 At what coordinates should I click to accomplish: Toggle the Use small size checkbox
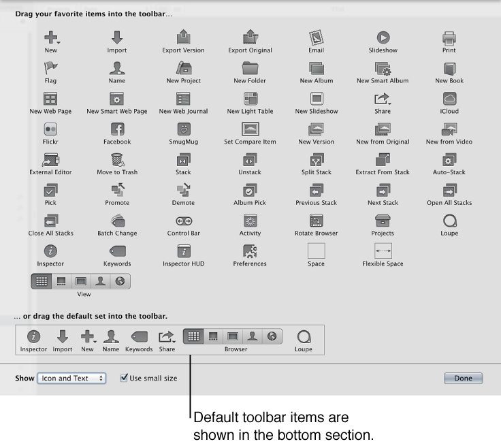point(124,378)
